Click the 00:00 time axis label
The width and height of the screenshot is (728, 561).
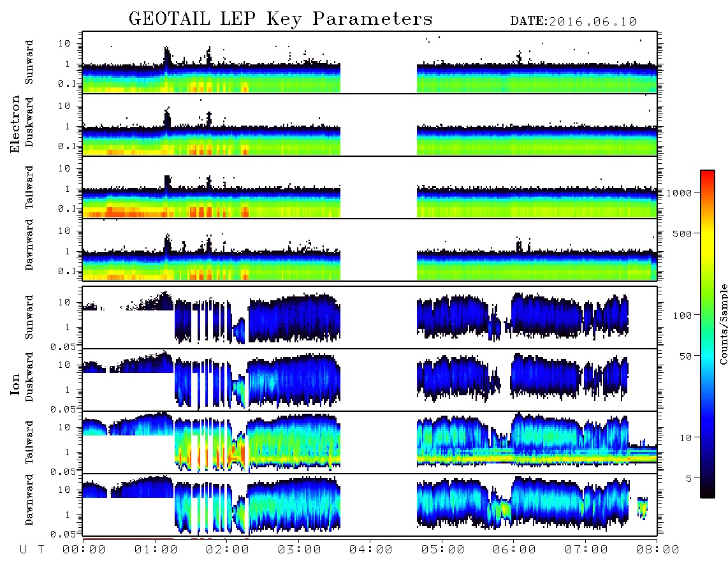pyautogui.click(x=84, y=550)
